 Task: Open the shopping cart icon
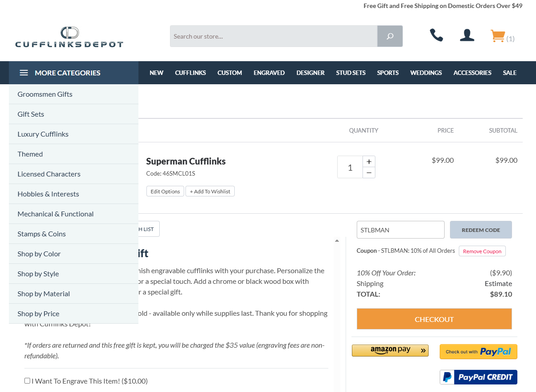pyautogui.click(x=498, y=35)
